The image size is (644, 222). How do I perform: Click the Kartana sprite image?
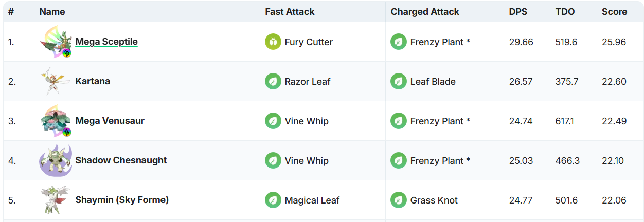pos(55,81)
